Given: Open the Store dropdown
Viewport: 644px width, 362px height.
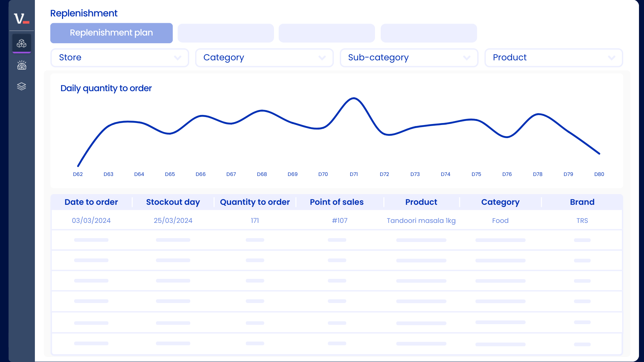Looking at the screenshot, I should [119, 58].
